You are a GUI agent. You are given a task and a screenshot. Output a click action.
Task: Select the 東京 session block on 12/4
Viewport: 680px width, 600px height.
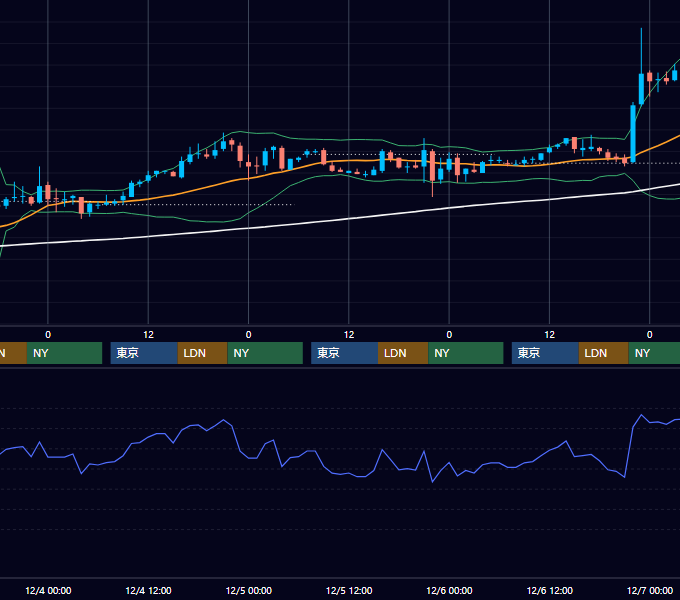pos(144,353)
